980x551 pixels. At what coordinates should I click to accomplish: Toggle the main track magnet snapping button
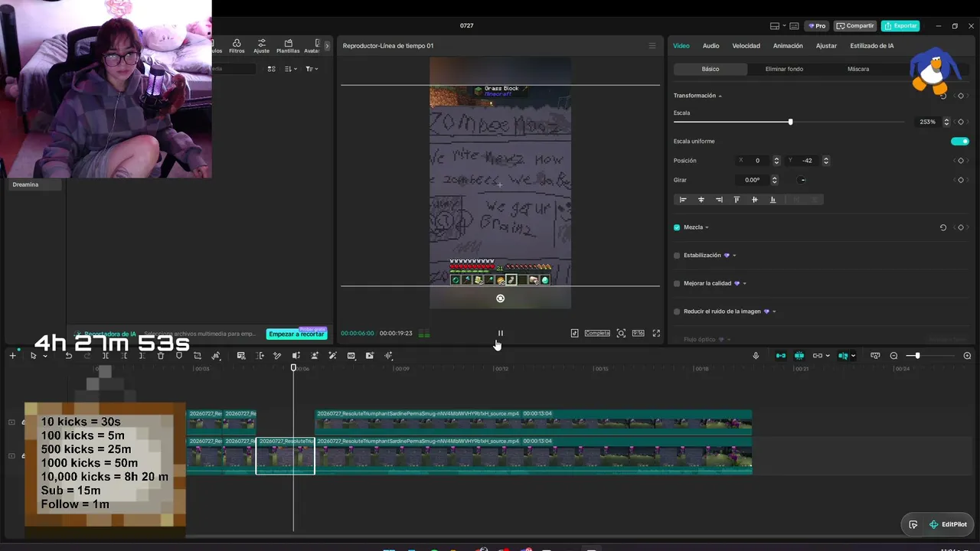[780, 356]
